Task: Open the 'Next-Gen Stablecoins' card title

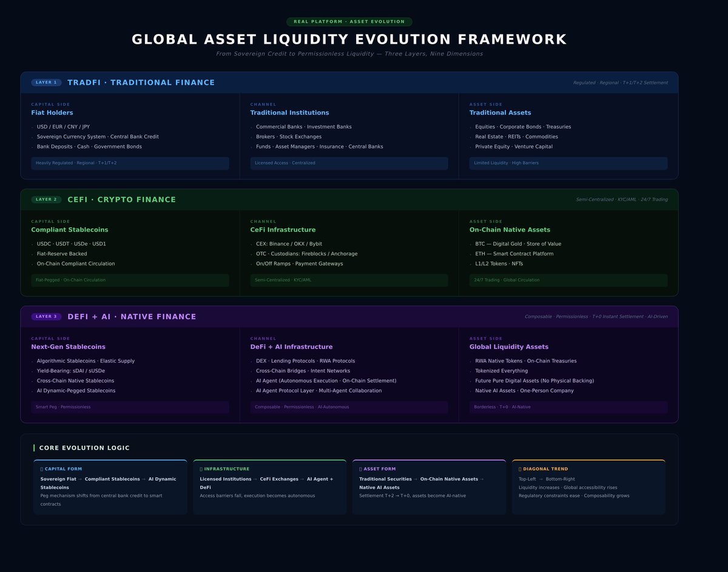Action: coord(68,347)
